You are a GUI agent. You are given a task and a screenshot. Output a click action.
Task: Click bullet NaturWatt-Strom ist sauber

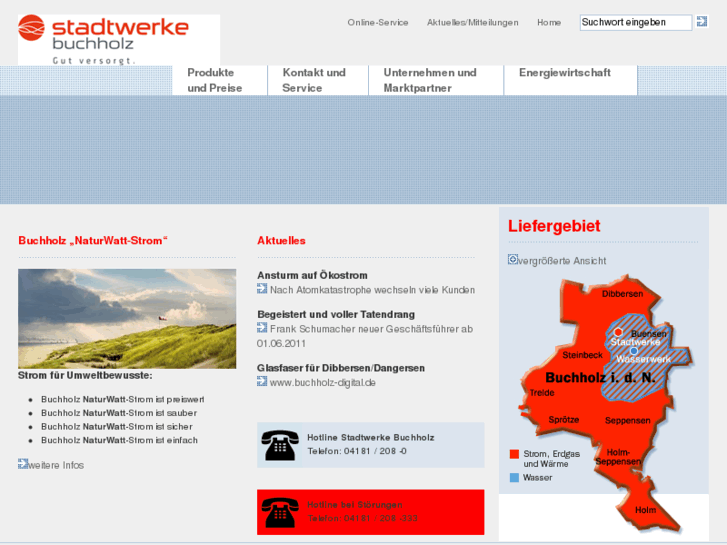point(119,413)
